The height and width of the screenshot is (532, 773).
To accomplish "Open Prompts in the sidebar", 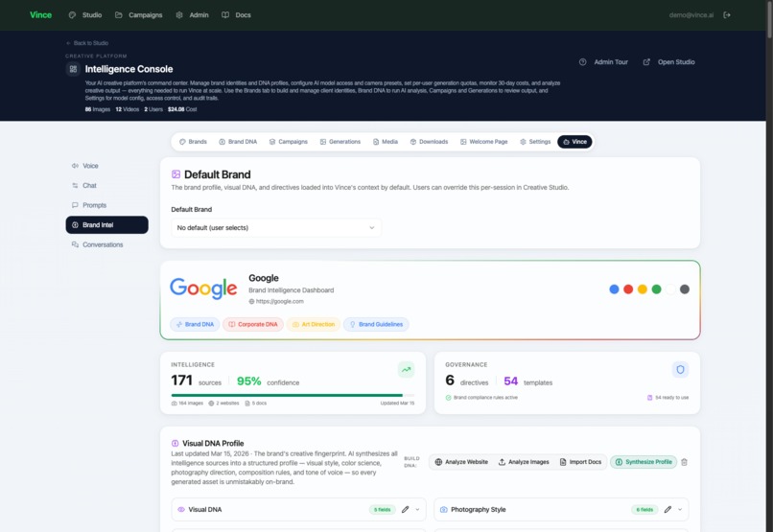I will (107, 205).
